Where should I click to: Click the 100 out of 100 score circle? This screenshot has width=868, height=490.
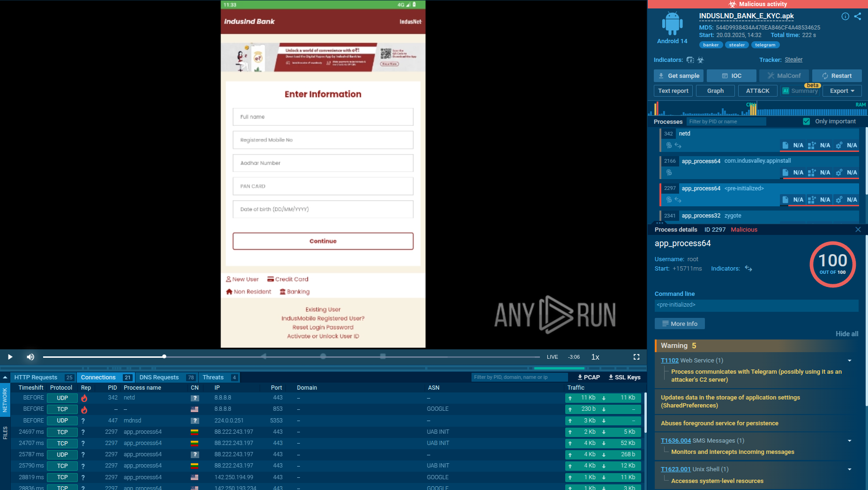(833, 264)
